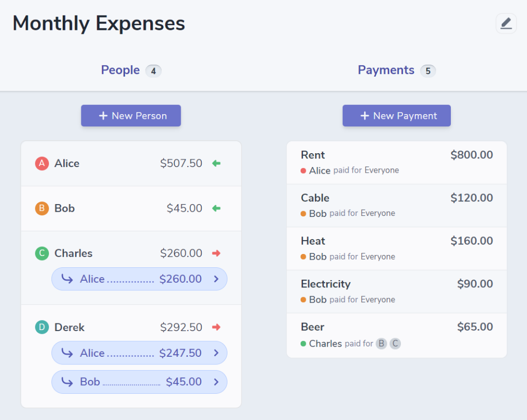
Task: Expand Derek's $45.00 debt to Bob
Action: coord(139,381)
